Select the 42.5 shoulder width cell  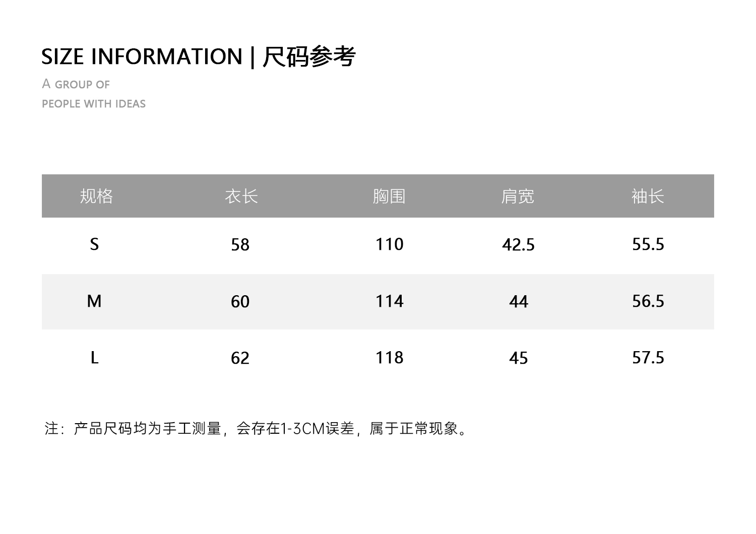(x=518, y=245)
